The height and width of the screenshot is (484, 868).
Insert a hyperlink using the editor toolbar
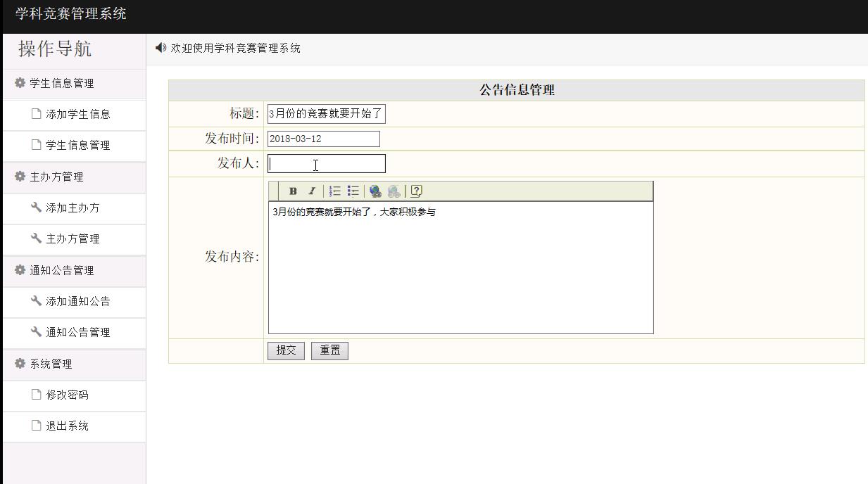(x=374, y=190)
